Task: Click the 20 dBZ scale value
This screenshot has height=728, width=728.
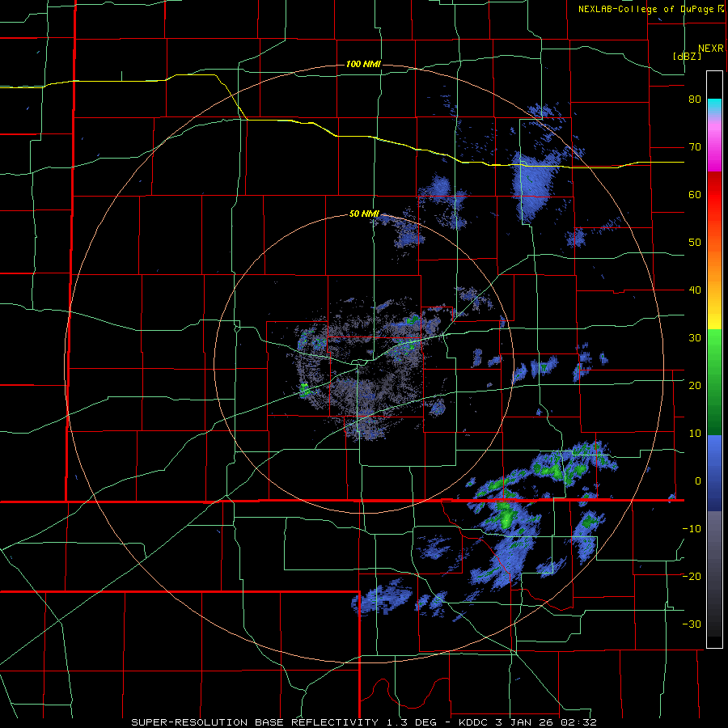Action: click(695, 386)
